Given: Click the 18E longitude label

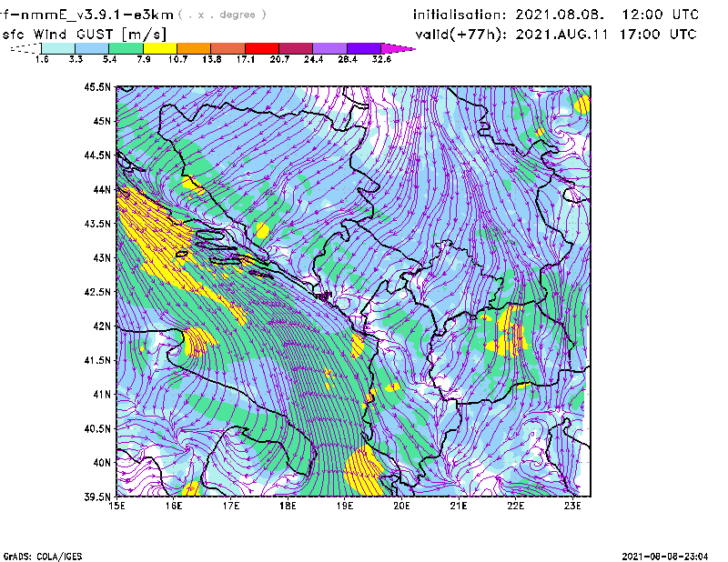Looking at the screenshot, I should coord(288,506).
